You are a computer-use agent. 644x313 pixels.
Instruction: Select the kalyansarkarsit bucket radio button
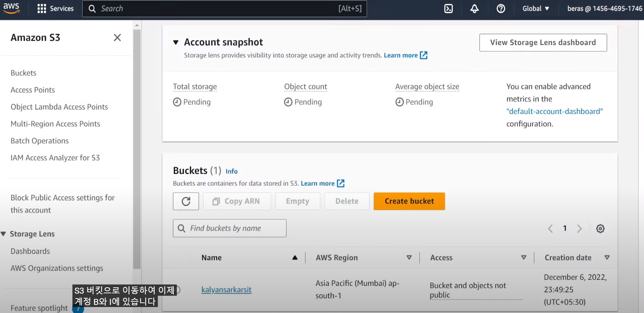[x=177, y=290]
